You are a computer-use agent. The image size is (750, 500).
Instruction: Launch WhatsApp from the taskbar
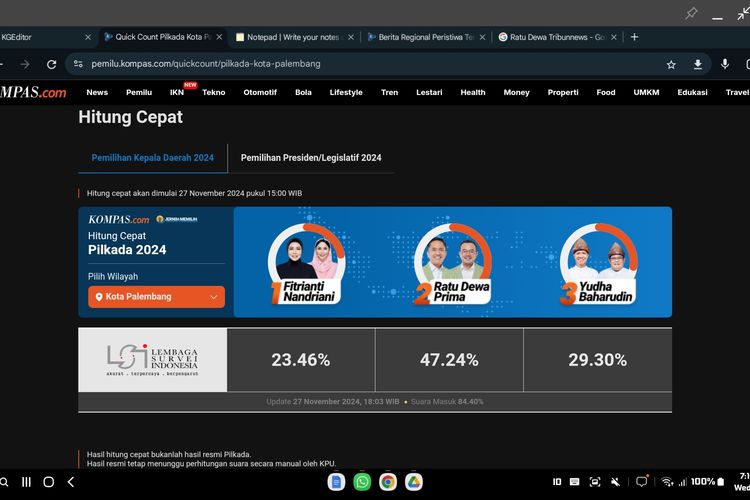362,482
